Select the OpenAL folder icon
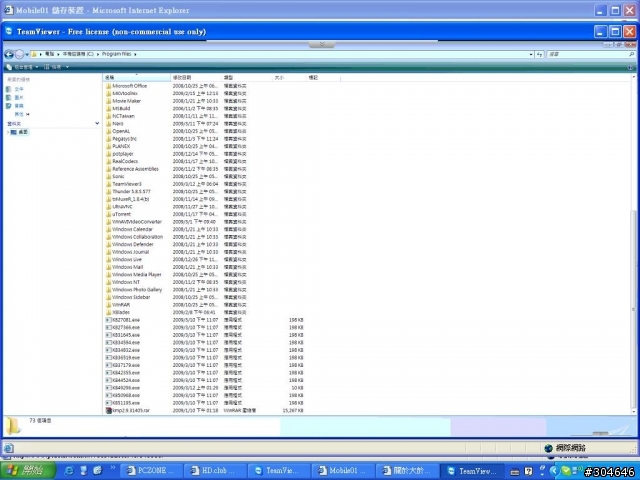 point(109,131)
